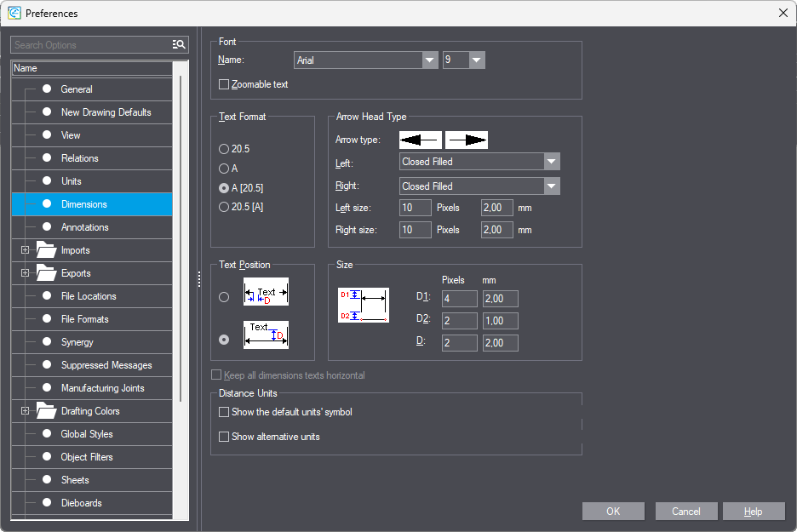
Task: Select the lower text position diagram
Action: click(266, 335)
